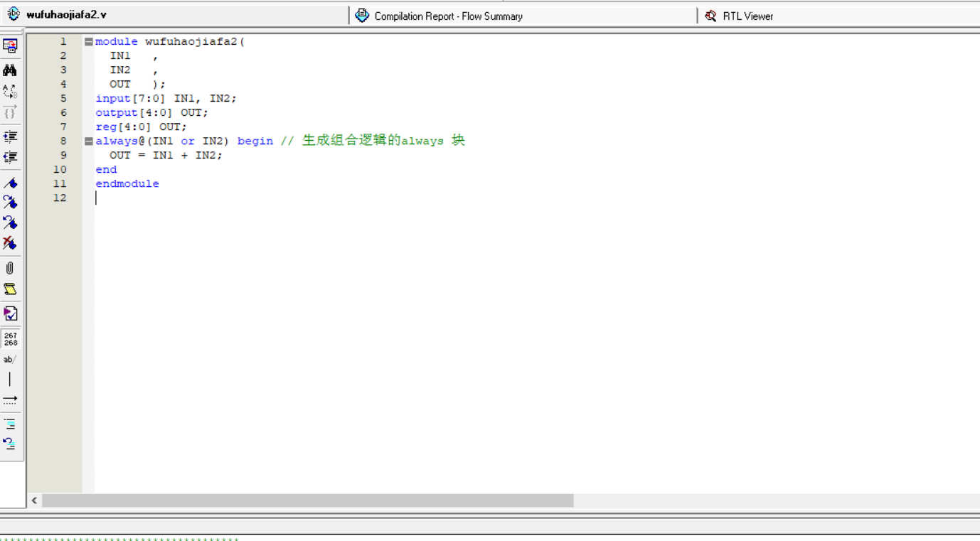The image size is (980, 541).
Task: Toggle the 'ab/' show whitespace icon
Action: click(x=10, y=360)
